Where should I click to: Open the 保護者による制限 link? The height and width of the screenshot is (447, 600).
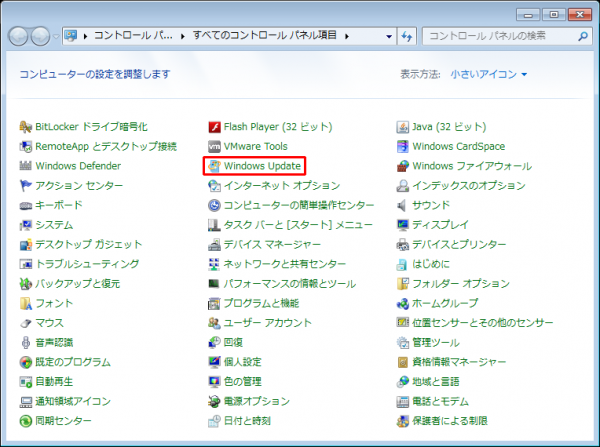tap(450, 421)
